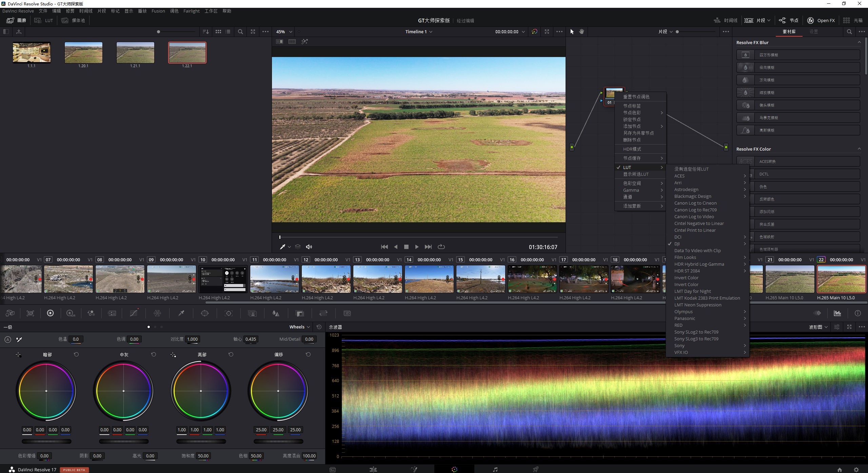868x473 pixels.
Task: Open the Fusion menu
Action: [x=158, y=11]
